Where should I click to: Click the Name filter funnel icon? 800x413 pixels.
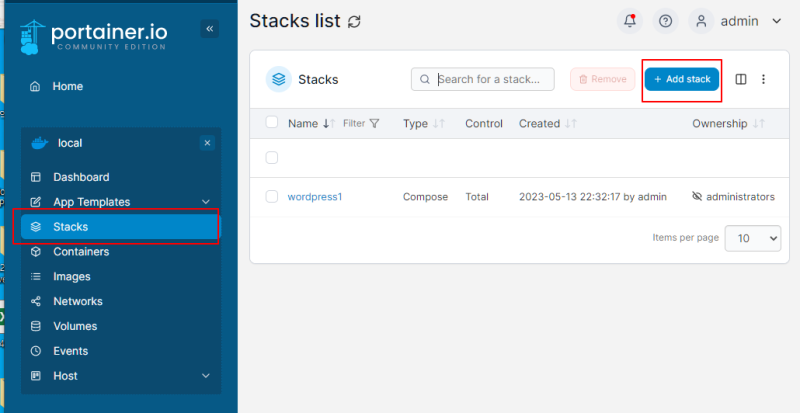click(x=374, y=124)
